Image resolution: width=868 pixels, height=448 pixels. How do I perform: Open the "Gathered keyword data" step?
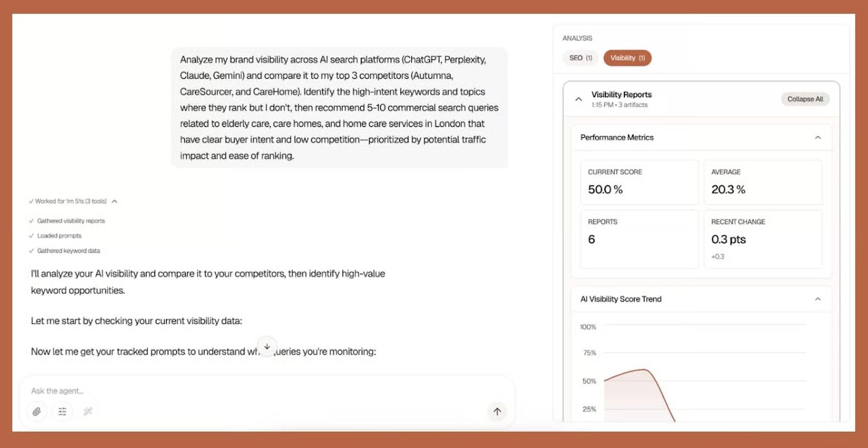pos(68,251)
